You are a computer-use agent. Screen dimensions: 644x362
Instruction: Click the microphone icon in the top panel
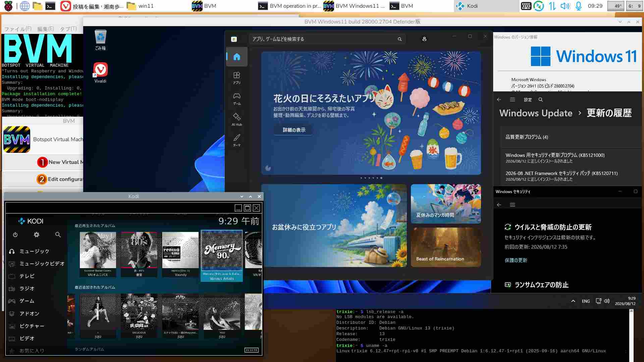coord(579,6)
